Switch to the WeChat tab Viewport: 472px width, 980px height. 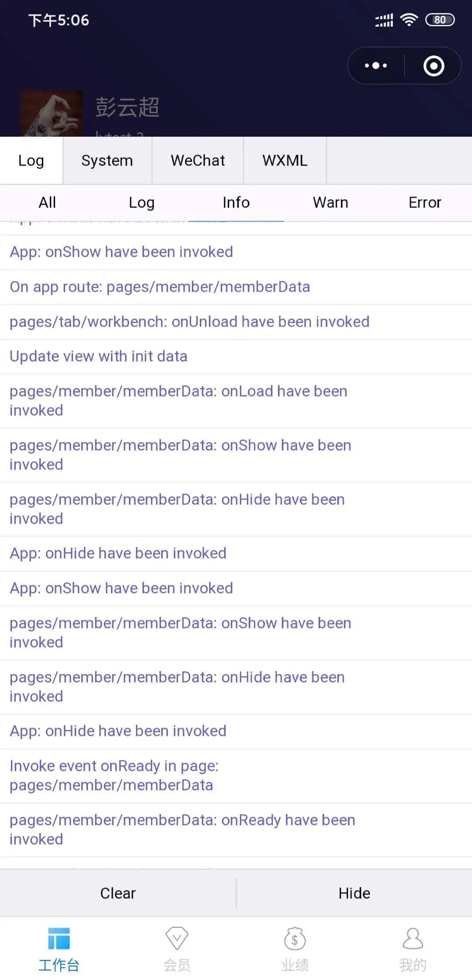click(x=198, y=161)
